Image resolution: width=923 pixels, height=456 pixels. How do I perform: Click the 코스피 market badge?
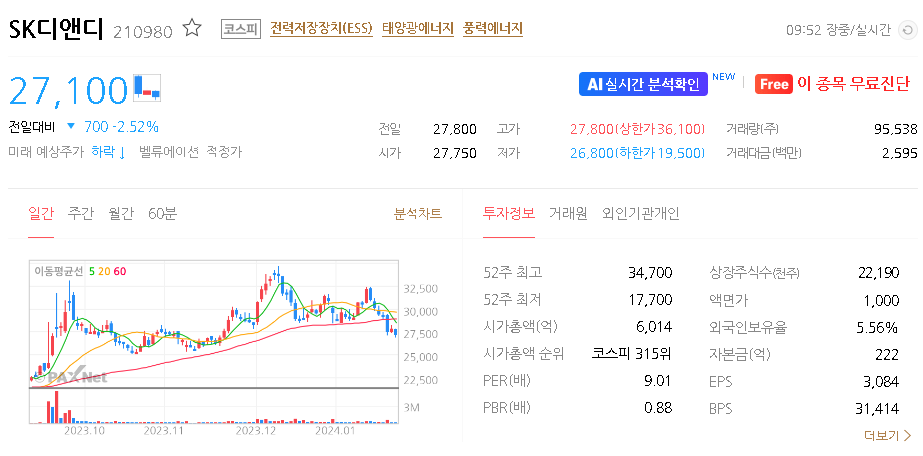pos(241,29)
